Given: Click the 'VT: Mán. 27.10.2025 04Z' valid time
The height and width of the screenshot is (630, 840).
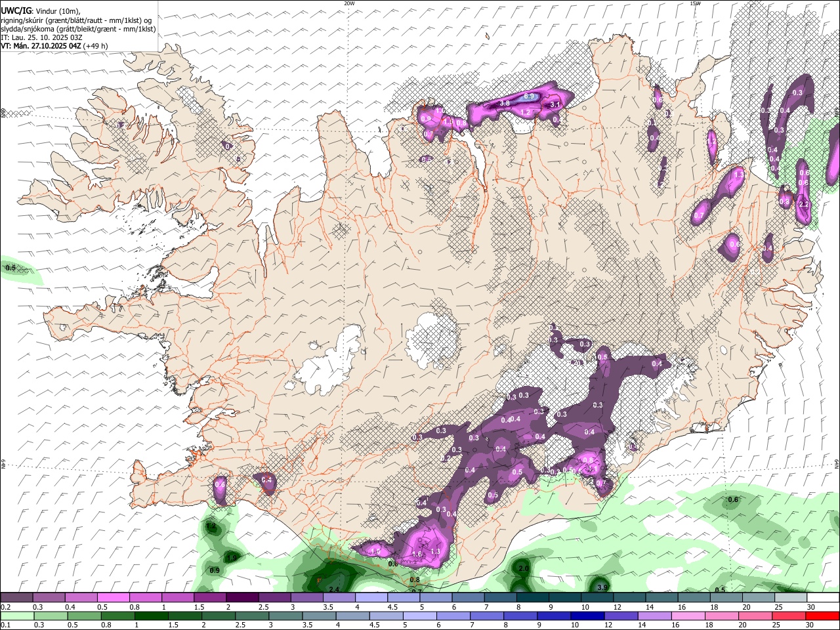Looking at the screenshot, I should point(41,46).
